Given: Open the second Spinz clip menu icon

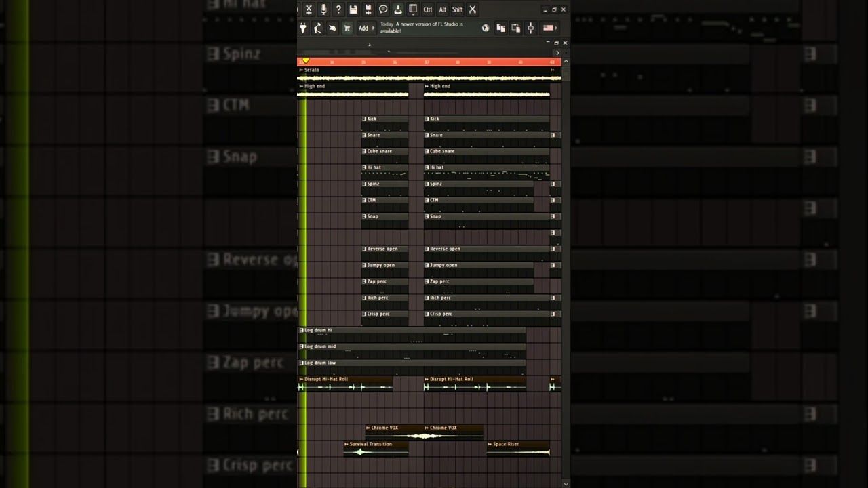Looking at the screenshot, I should [x=427, y=184].
